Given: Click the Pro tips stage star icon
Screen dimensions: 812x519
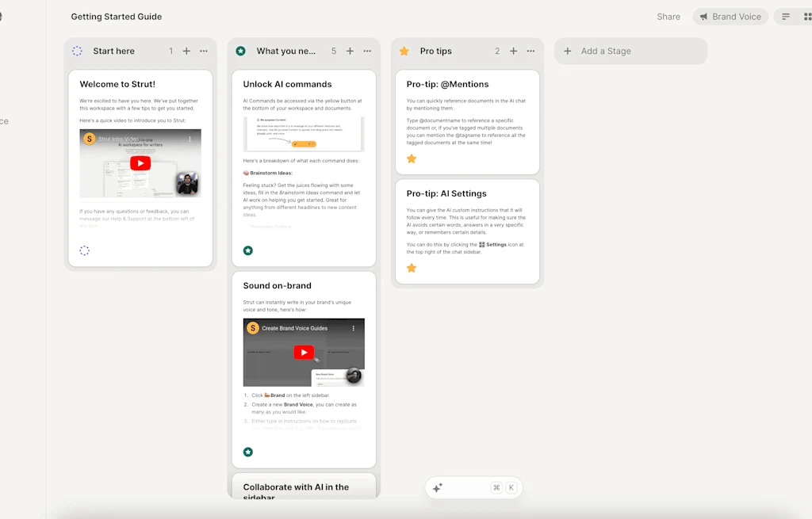Looking at the screenshot, I should coord(404,51).
